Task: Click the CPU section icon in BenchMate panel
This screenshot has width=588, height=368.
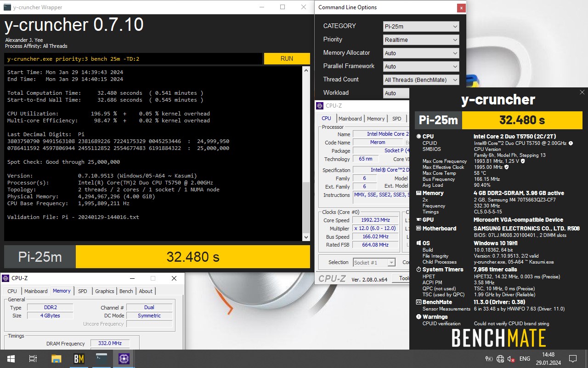Action: click(418, 137)
